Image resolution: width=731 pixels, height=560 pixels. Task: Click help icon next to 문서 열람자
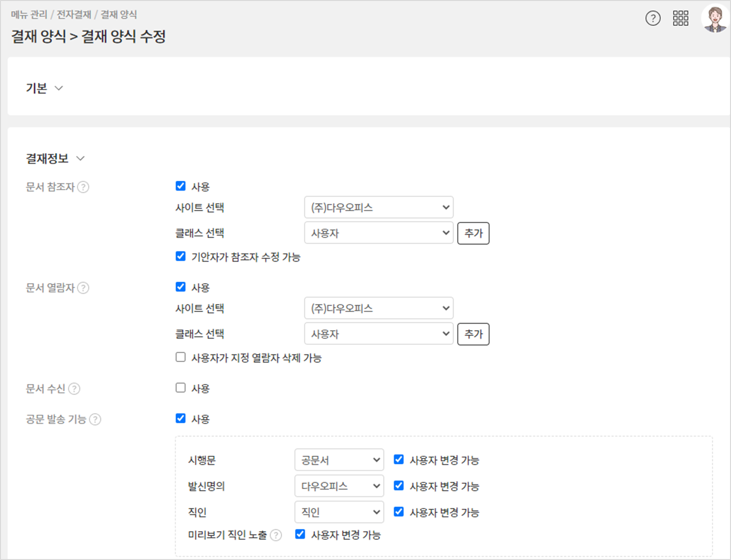[x=83, y=288]
